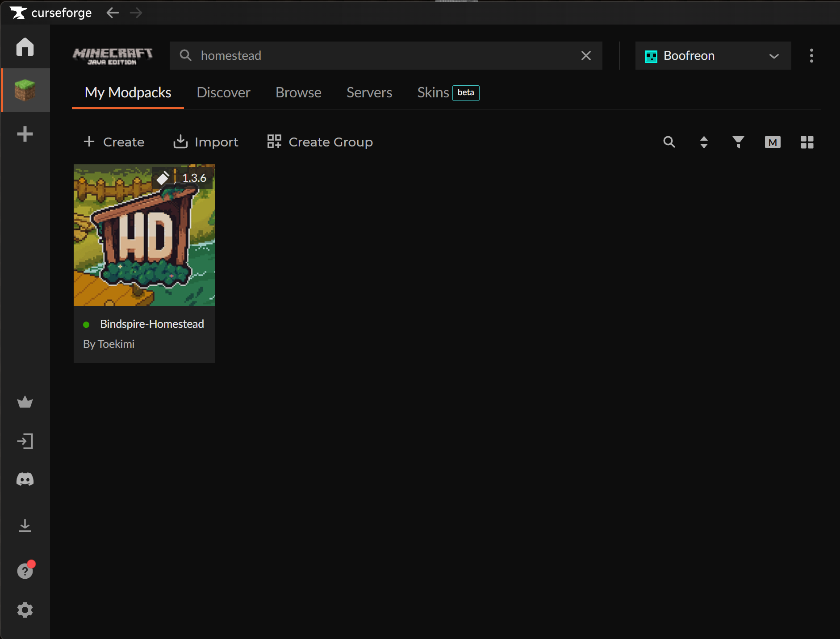Switch to the My Modpacks tab
Image resolution: width=840 pixels, height=639 pixels.
(128, 92)
